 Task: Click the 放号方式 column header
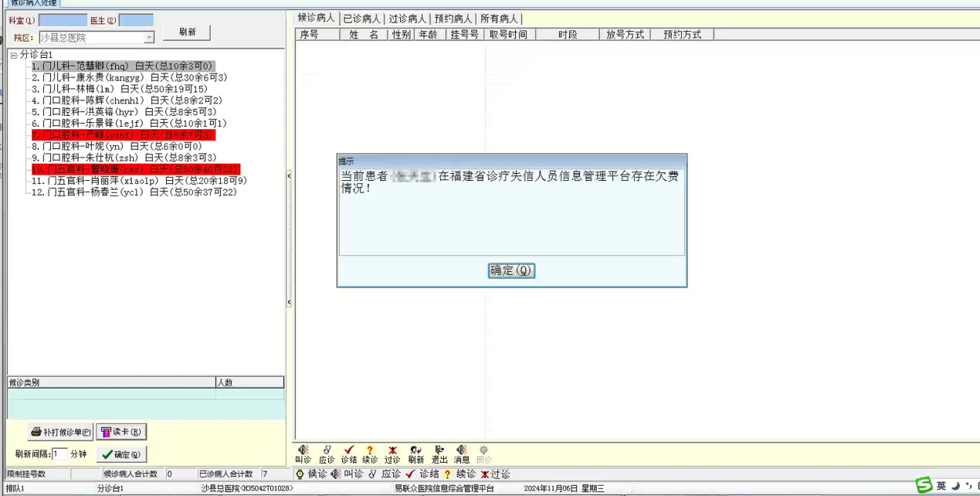626,35
